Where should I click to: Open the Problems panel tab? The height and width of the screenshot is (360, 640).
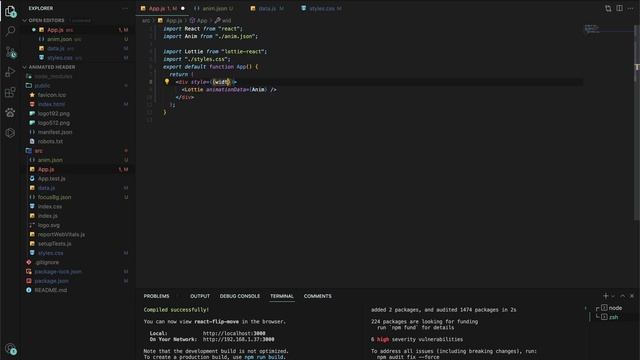(x=156, y=296)
